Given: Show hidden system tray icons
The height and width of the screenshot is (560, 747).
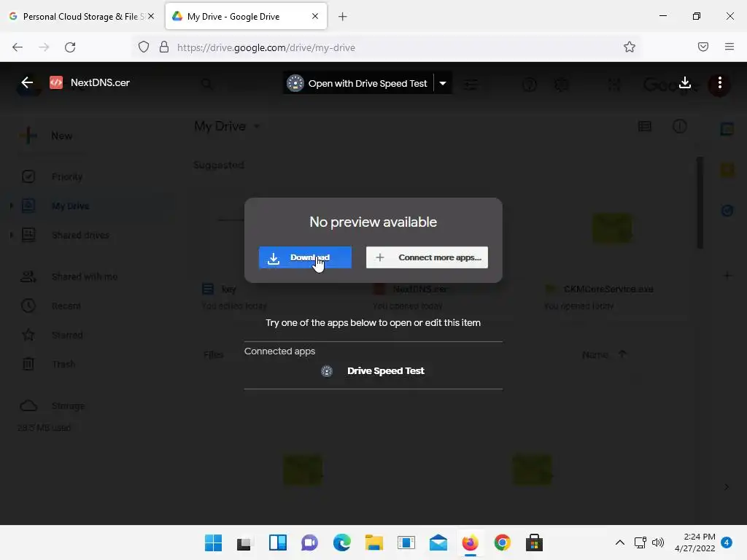Looking at the screenshot, I should (620, 542).
